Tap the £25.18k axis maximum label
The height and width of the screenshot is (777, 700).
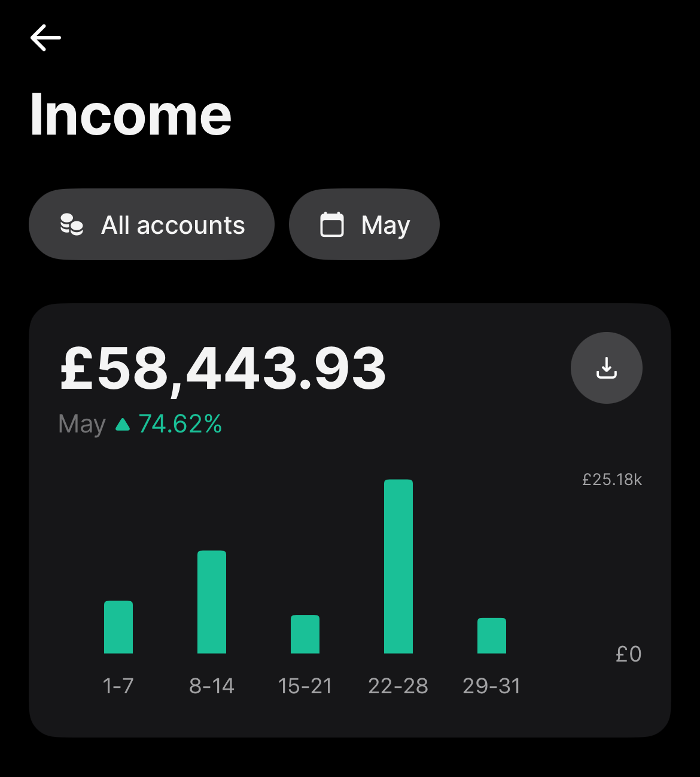(612, 480)
